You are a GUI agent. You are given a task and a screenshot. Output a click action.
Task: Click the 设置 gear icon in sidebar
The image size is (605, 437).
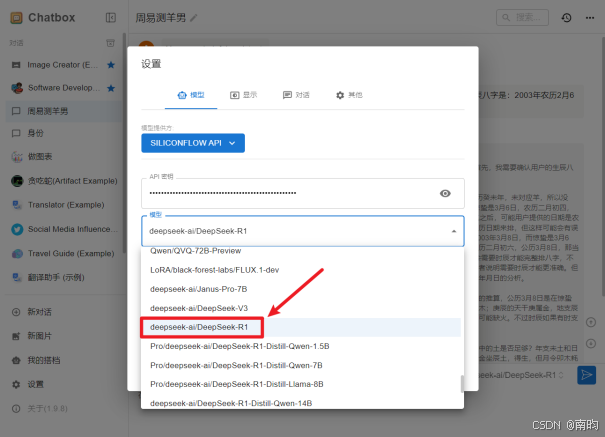click(16, 385)
